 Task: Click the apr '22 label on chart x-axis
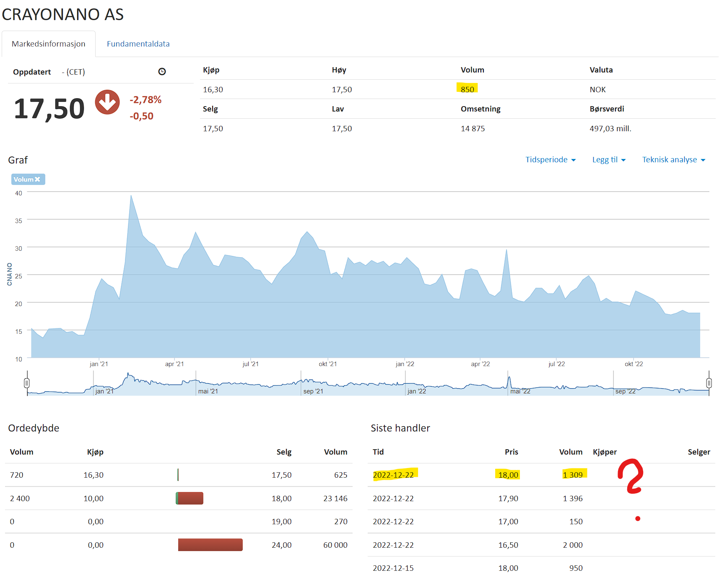pyautogui.click(x=480, y=364)
